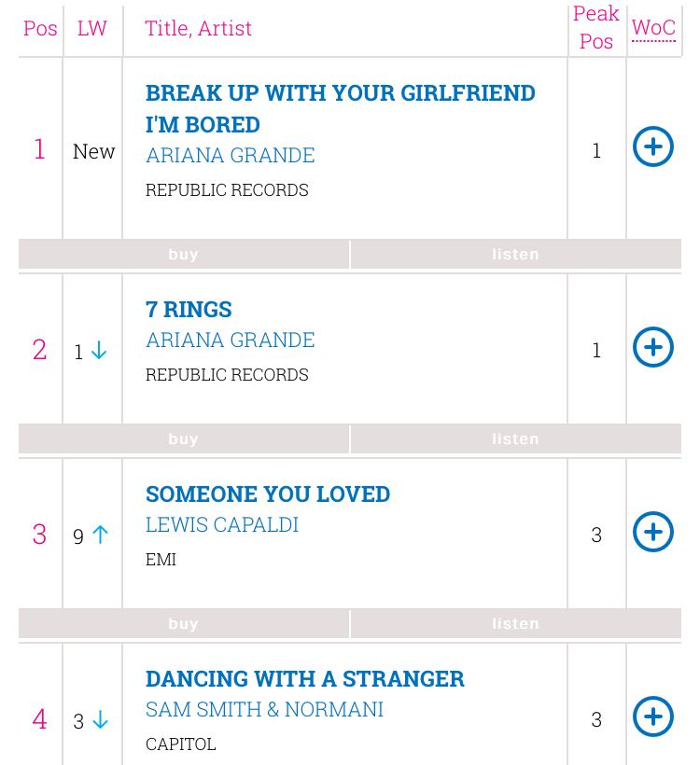Click the WoC column header

653,28
